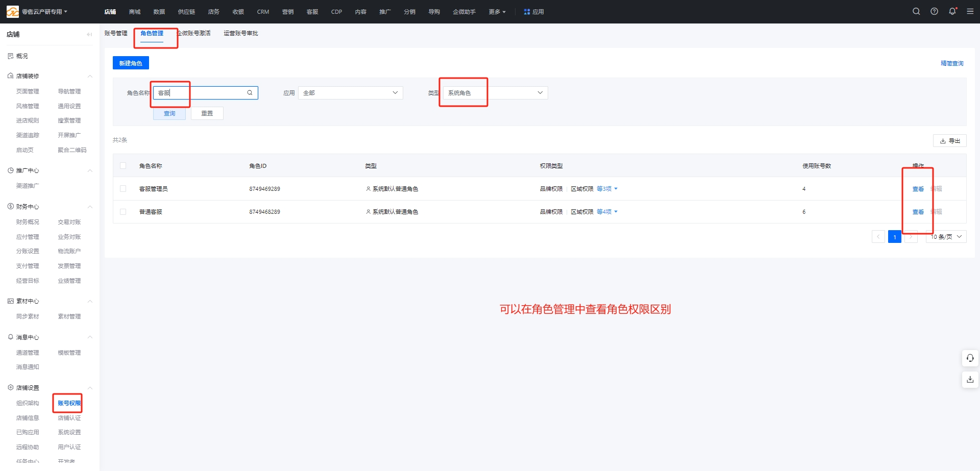Open the 更多 menu in the top navigation

(497, 12)
